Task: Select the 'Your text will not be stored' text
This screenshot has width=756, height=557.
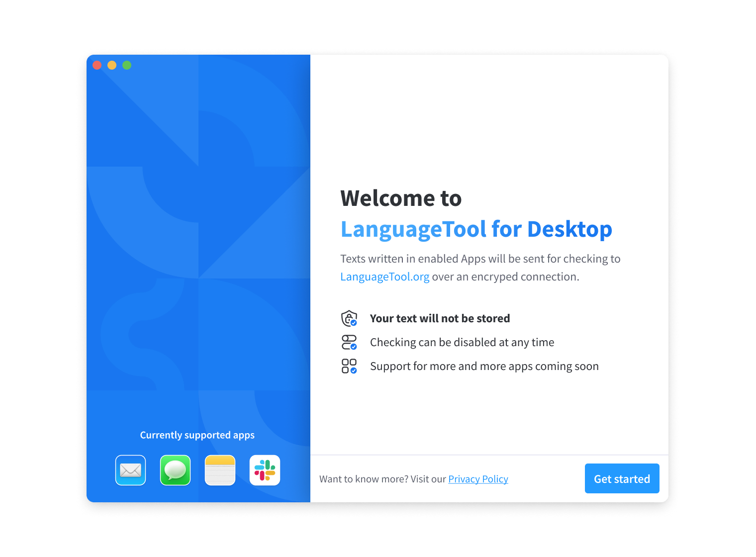Action: [x=440, y=318]
